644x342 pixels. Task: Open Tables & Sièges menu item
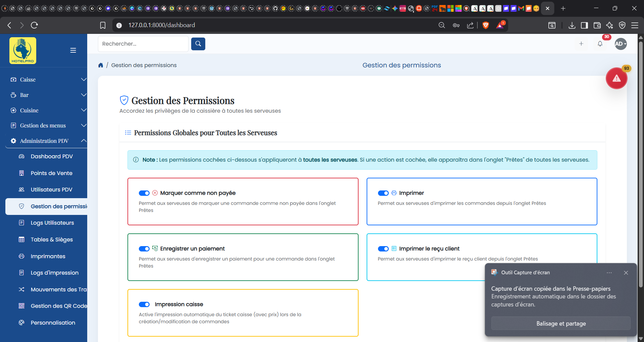(x=46, y=239)
